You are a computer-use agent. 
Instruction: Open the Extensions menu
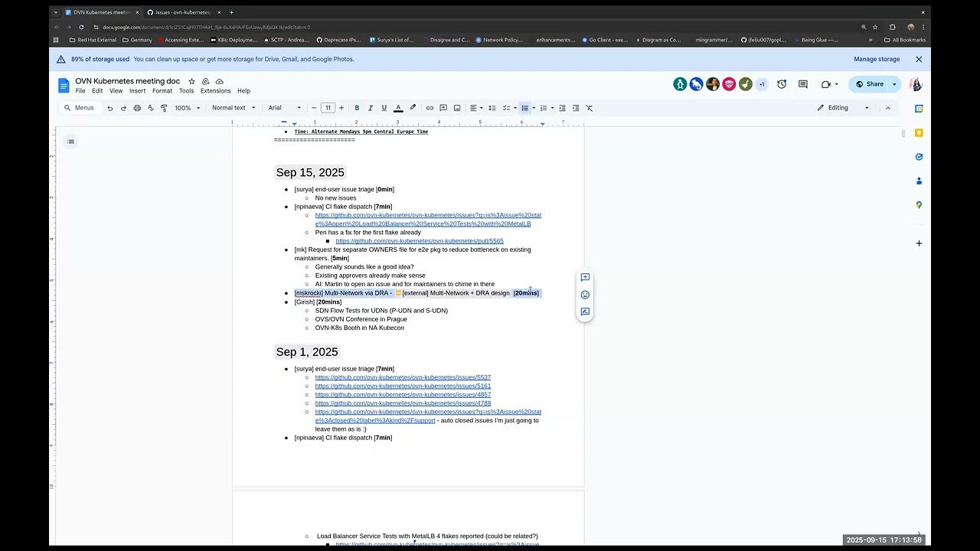(215, 91)
